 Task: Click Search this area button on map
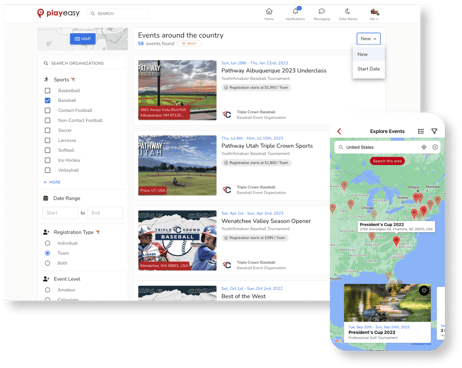click(x=387, y=161)
